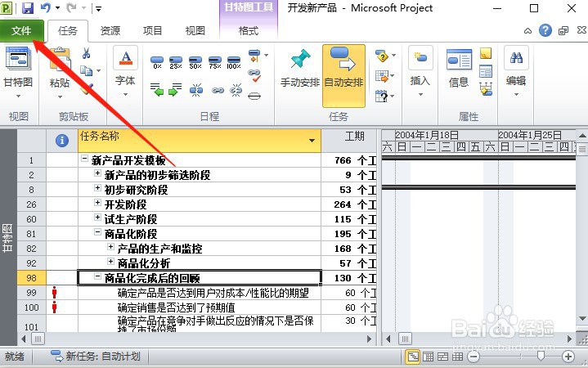The image size is (588, 368).
Task: Click the Save icon in quick access toolbar
Action: [x=28, y=8]
